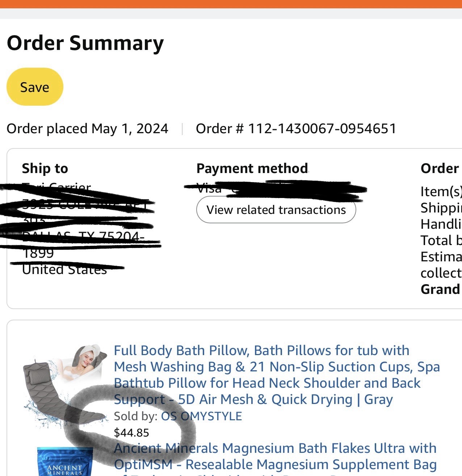Open the Full Body Bath Pillow product link
This screenshot has height=476, width=462.
point(261,375)
